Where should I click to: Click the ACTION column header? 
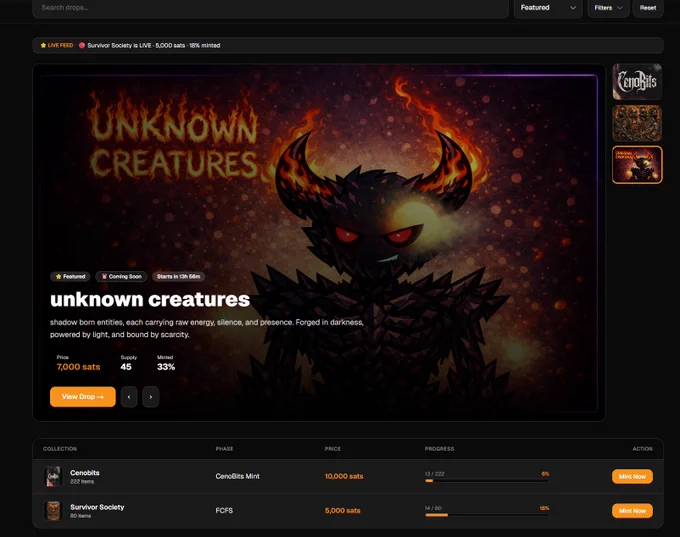coord(642,449)
